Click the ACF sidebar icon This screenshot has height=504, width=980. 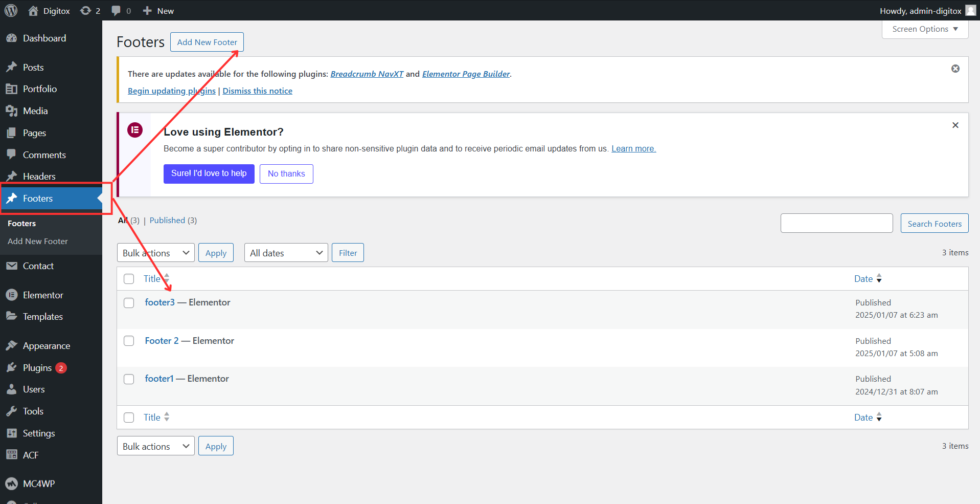[x=12, y=455]
